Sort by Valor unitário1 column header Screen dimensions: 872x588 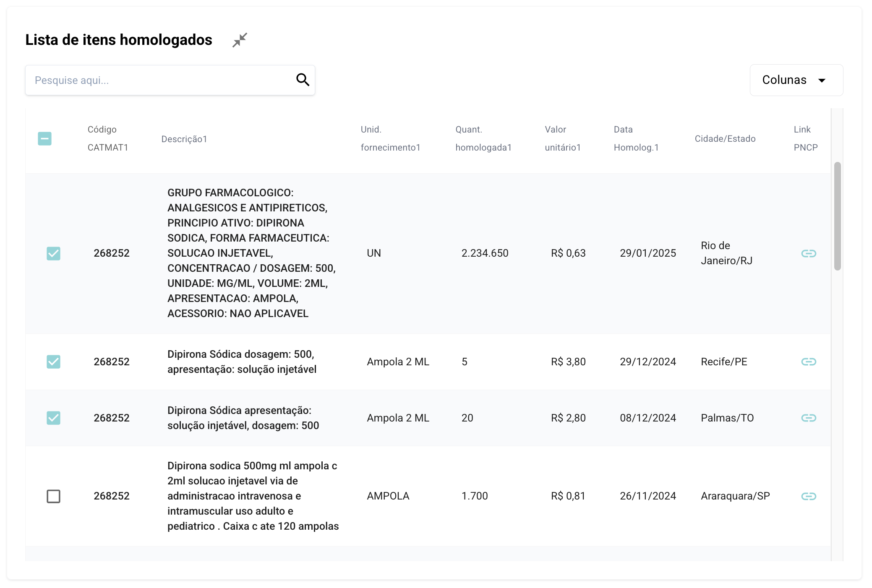563,138
